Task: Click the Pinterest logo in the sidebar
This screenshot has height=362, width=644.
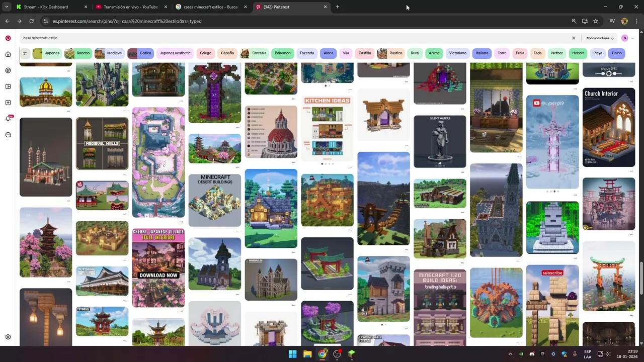Action: (x=8, y=38)
